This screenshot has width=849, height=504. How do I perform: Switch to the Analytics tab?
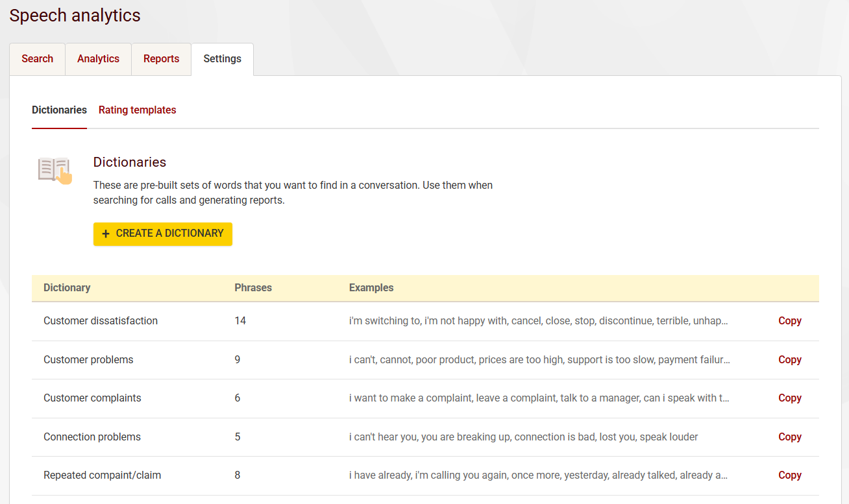(x=98, y=59)
